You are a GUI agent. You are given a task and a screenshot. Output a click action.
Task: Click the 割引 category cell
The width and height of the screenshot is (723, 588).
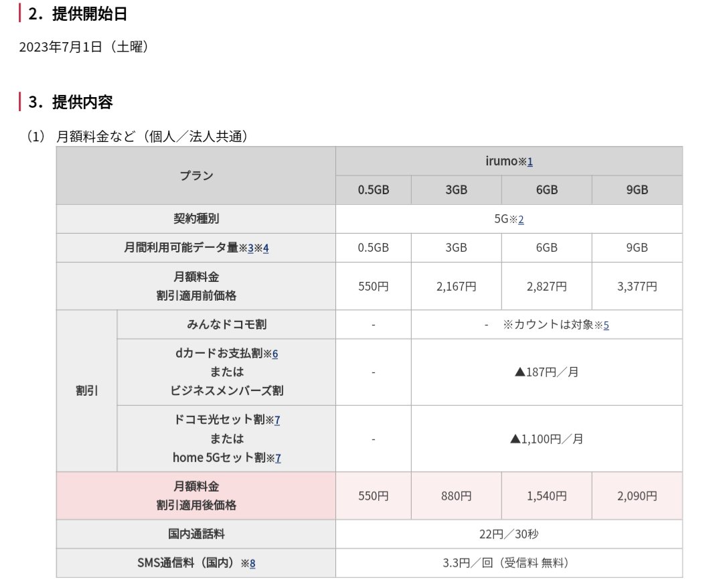coord(86,391)
